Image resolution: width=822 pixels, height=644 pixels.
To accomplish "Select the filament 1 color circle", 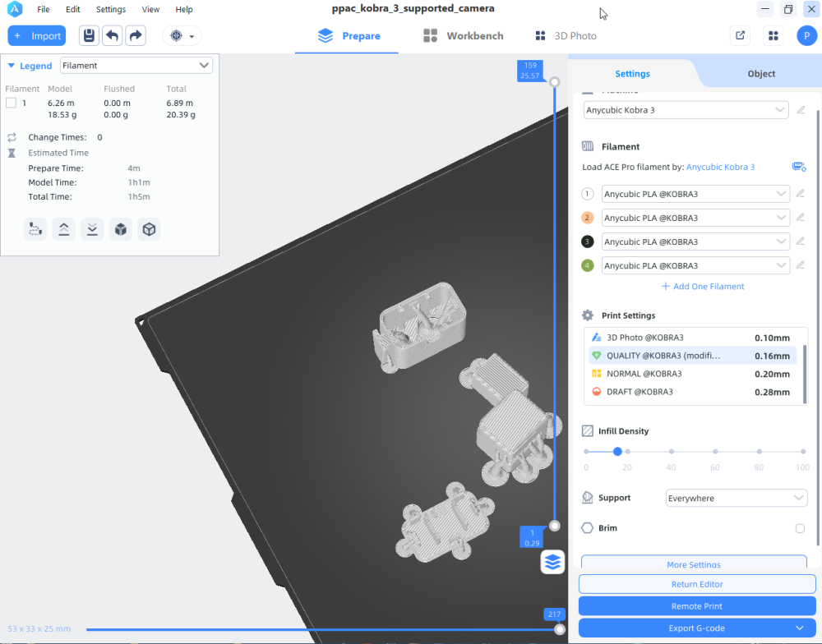I will point(587,194).
